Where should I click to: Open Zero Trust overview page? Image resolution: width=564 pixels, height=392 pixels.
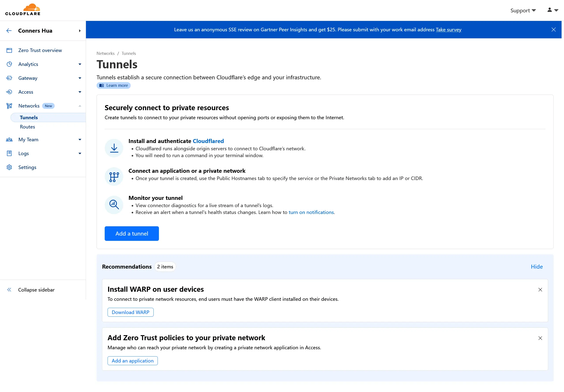pyautogui.click(x=40, y=50)
